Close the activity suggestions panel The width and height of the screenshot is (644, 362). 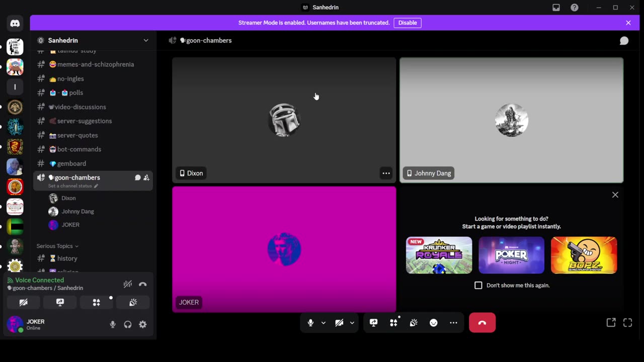click(x=615, y=195)
